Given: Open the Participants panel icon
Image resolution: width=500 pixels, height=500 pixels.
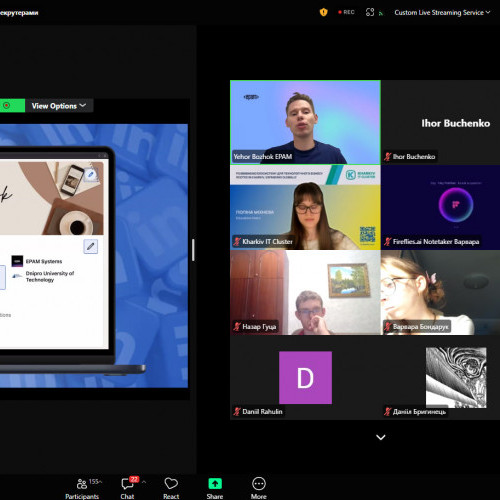Looking at the screenshot, I should coord(82,484).
